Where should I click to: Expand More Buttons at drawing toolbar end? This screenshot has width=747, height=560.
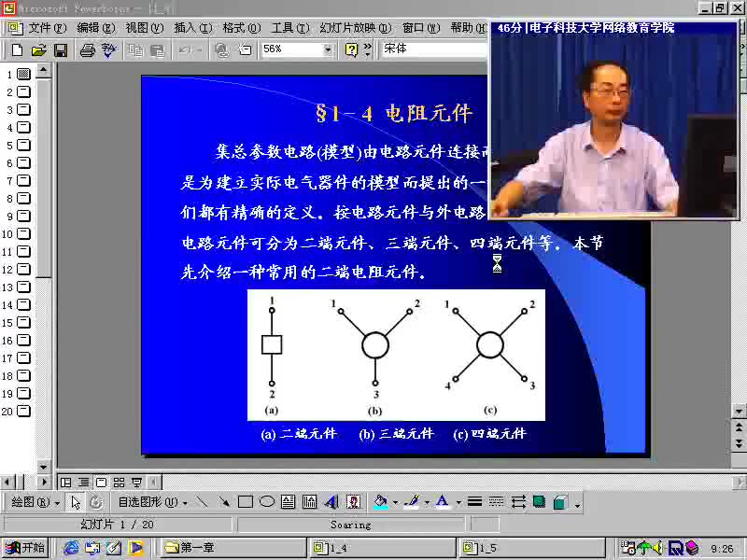click(577, 503)
